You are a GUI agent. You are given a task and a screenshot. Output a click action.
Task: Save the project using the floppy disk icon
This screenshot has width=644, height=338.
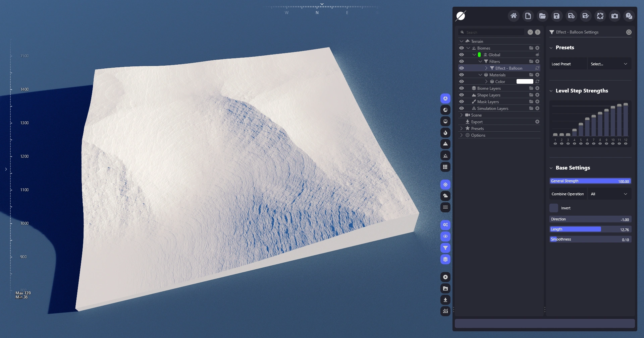[x=557, y=16]
